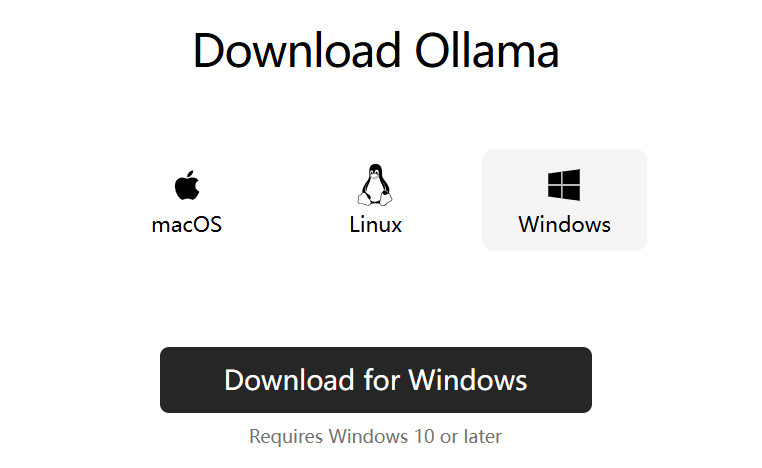Select the Windows platform label text
This screenshot has height=468, width=762.
tap(564, 225)
